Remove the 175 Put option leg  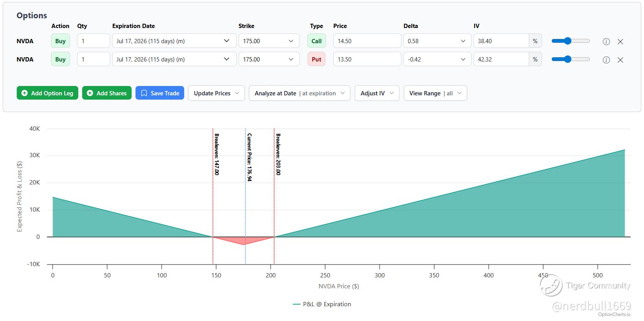pos(620,60)
